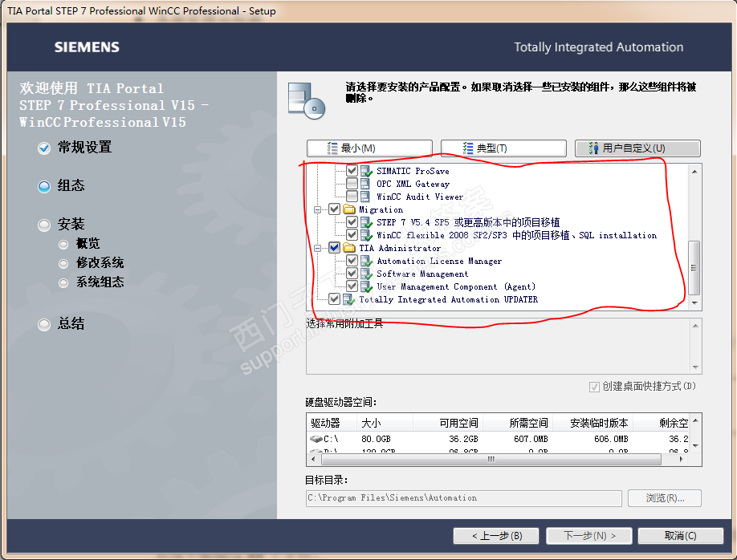Click the WinCC flexible 2008 migration icon

pyautogui.click(x=366, y=235)
